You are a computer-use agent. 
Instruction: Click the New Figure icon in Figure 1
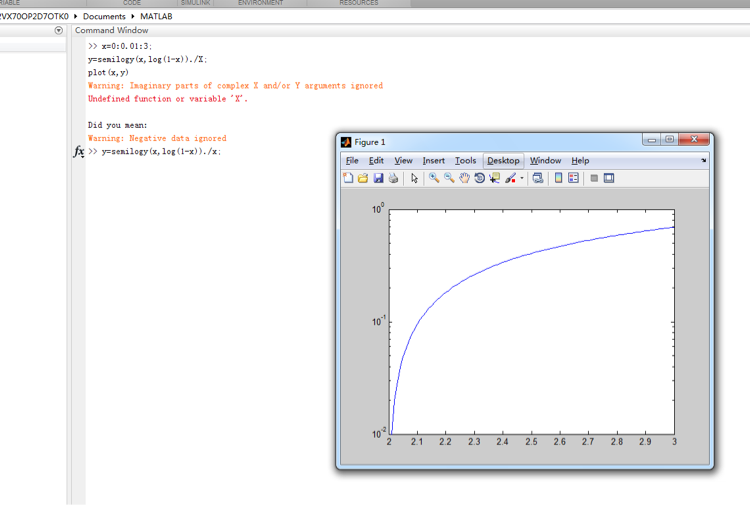point(348,178)
